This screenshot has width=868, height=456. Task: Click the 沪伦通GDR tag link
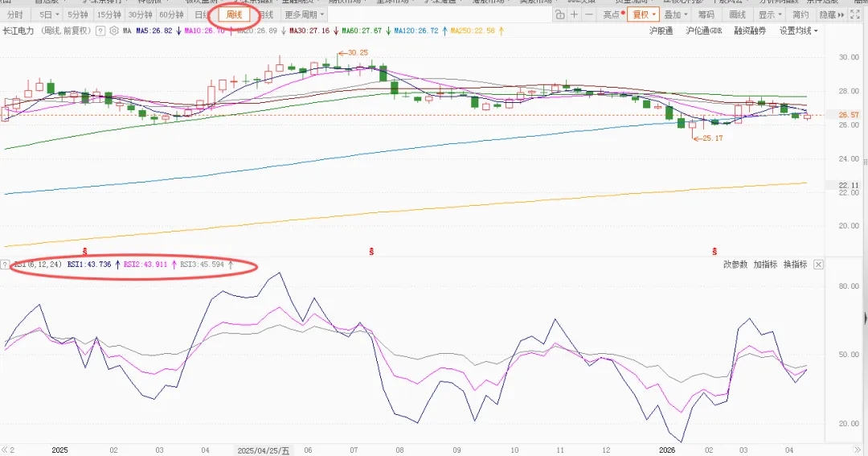coord(703,31)
